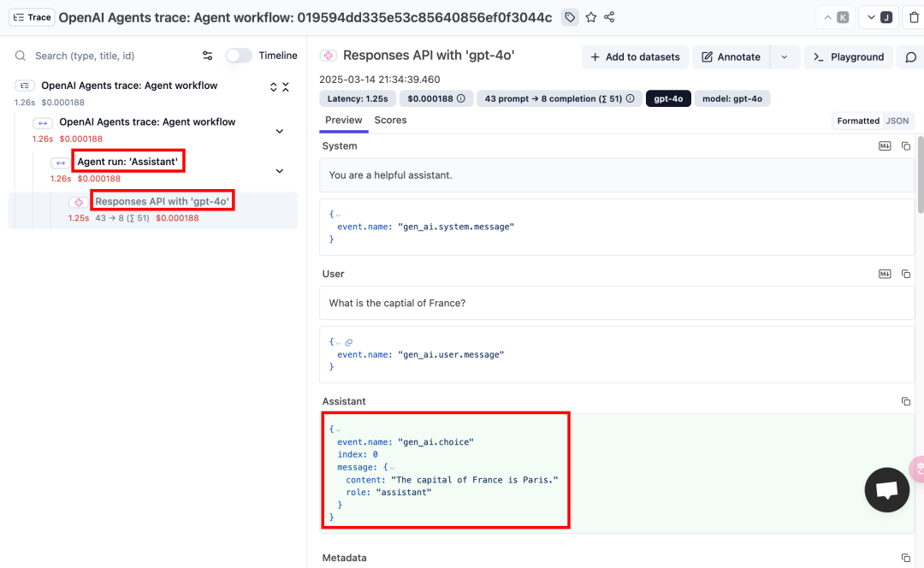924x568 pixels.
Task: Open the Playground button
Action: 849,57
